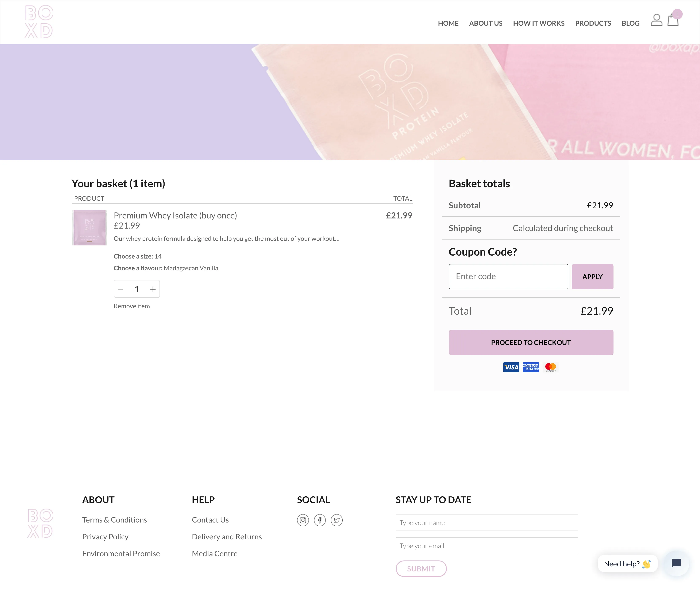Click the footer BOXD logo
Image resolution: width=700 pixels, height=598 pixels.
40,523
